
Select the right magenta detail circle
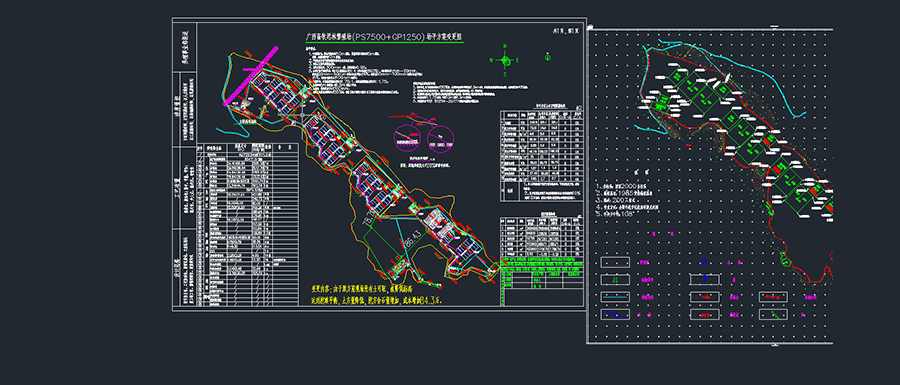click(441, 138)
